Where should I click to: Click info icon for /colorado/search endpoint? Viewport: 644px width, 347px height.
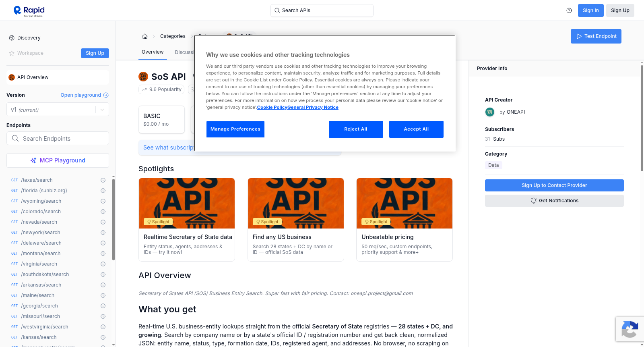[x=103, y=212]
